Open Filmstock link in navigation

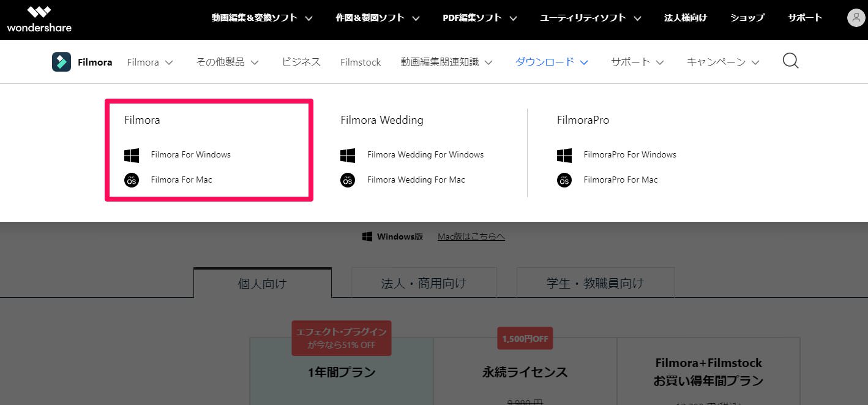361,62
